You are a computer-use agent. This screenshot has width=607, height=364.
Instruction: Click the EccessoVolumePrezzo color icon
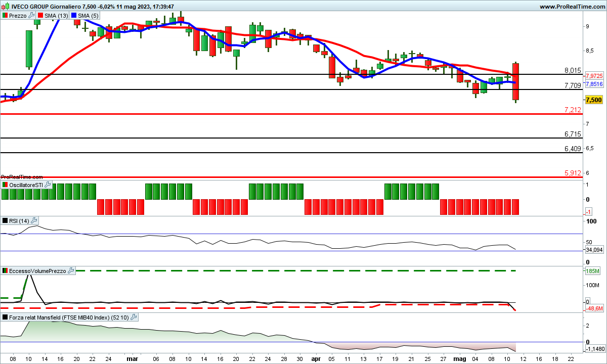point(5,271)
